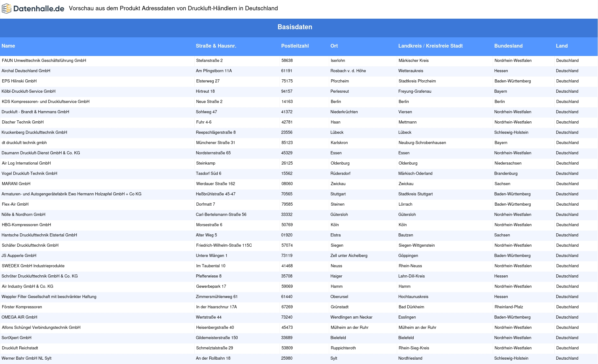Image resolution: width=598 pixels, height=364 pixels.
Task: Click the Bundesland column header
Action: [x=508, y=46]
